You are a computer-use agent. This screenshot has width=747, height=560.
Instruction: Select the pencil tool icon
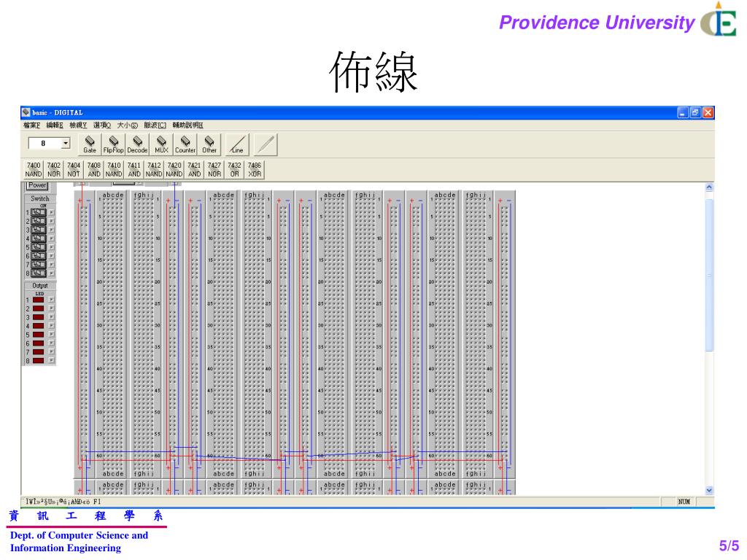tap(266, 144)
